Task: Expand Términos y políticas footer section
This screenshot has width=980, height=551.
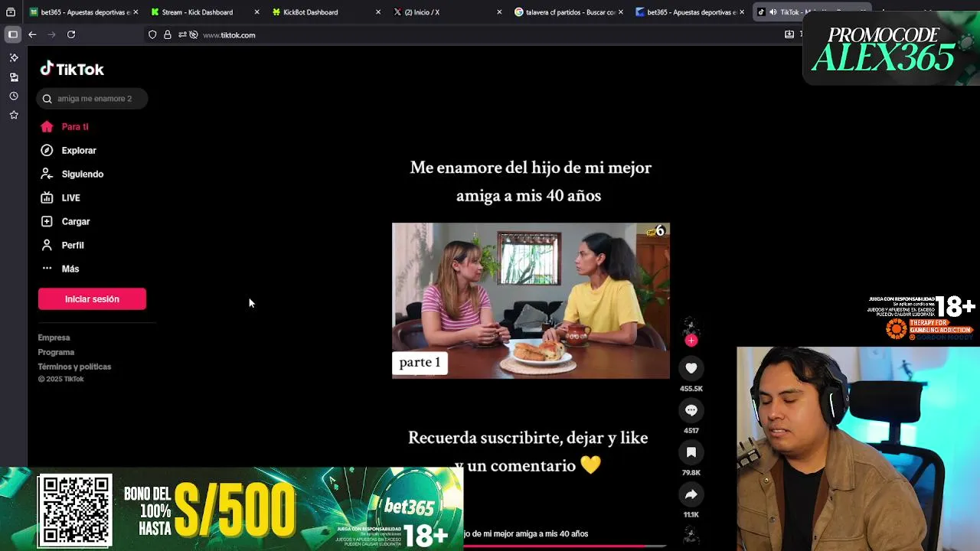Action: click(74, 367)
